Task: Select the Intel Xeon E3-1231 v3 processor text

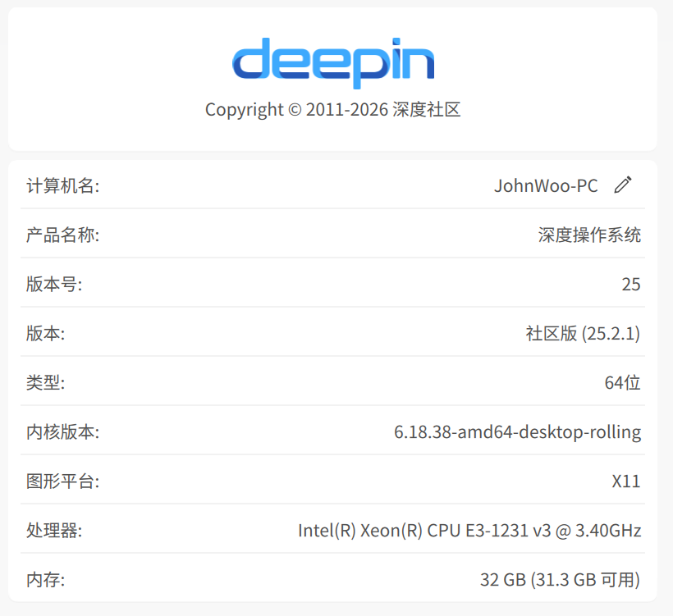Action: click(469, 531)
